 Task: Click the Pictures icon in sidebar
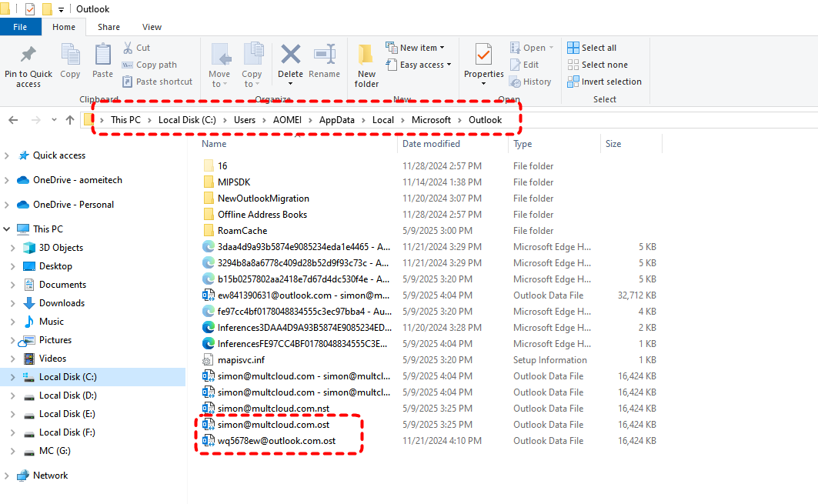(x=28, y=341)
